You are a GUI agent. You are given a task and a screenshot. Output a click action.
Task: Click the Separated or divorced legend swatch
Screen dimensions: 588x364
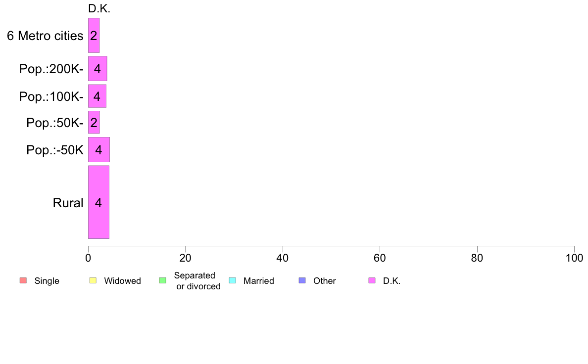pyautogui.click(x=162, y=281)
